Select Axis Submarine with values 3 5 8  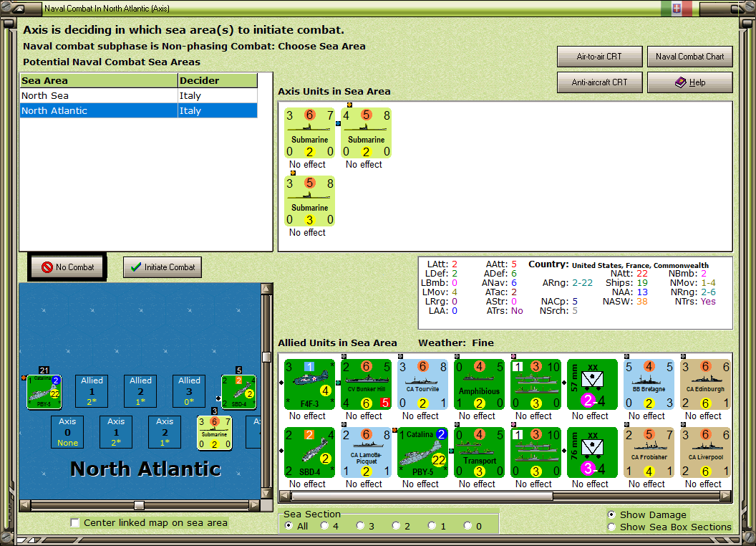coord(309,201)
